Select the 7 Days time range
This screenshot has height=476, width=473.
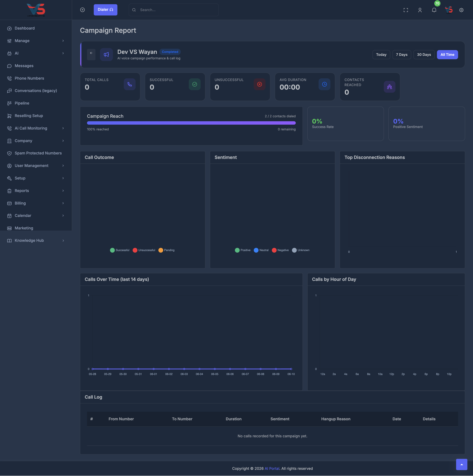(x=401, y=55)
